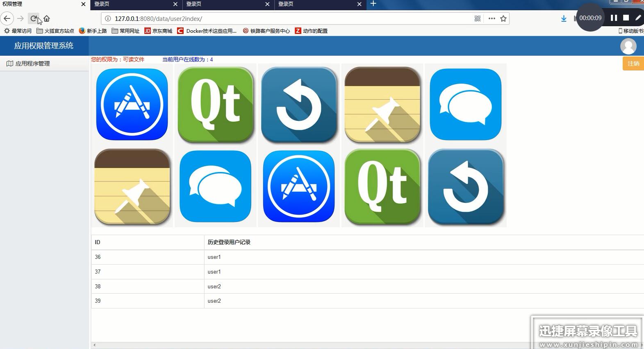
Task: Open the Docker技术这些应用 bookmark
Action: pyautogui.click(x=207, y=31)
